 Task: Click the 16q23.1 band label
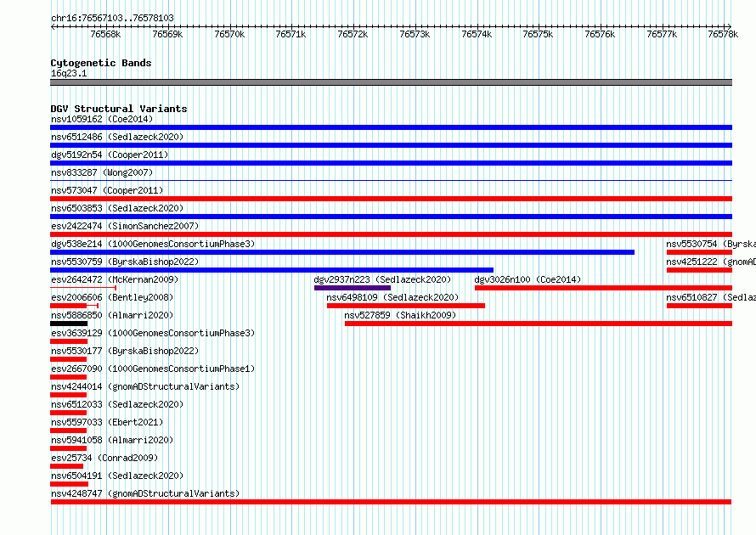point(69,73)
